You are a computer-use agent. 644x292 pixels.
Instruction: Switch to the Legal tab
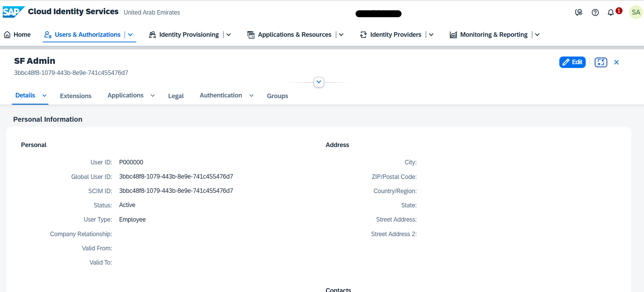[x=176, y=96]
